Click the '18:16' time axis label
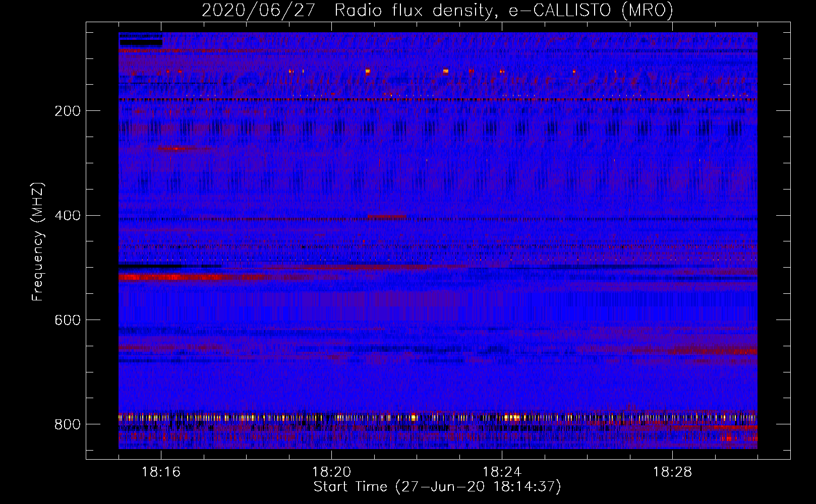 [x=161, y=472]
